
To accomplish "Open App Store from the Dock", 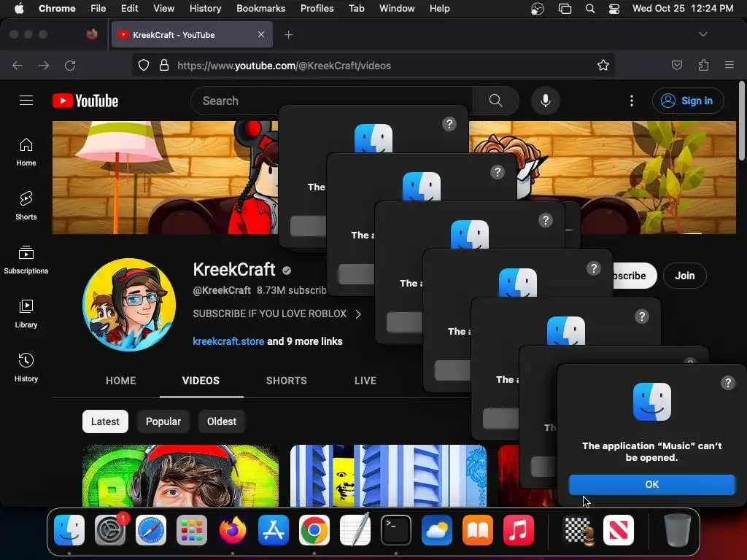I will point(274,530).
